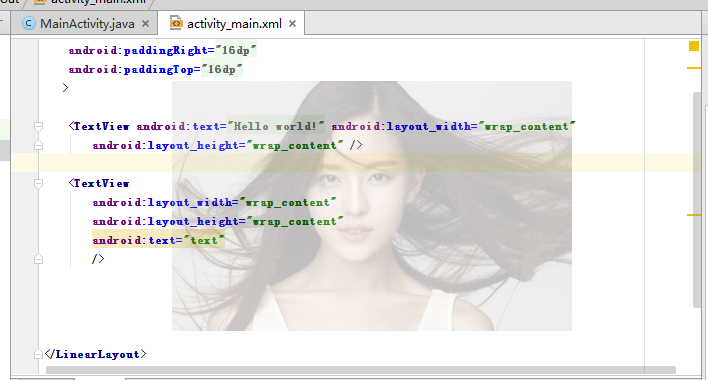The image size is (708, 380).
Task: Place cursor in android:paddingTop="16dp"
Action: (x=155, y=70)
